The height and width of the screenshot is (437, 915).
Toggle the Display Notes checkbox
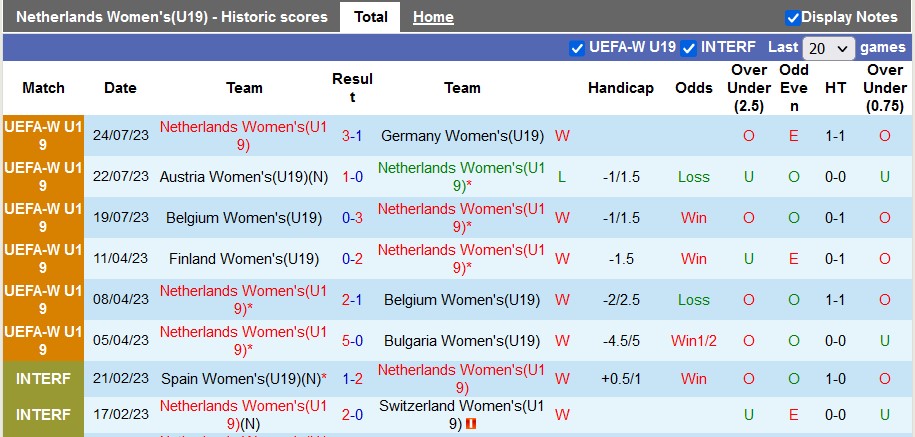click(793, 17)
